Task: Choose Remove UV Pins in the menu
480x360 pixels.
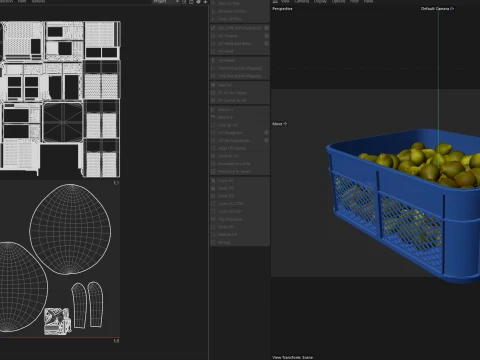Action: coord(240,11)
